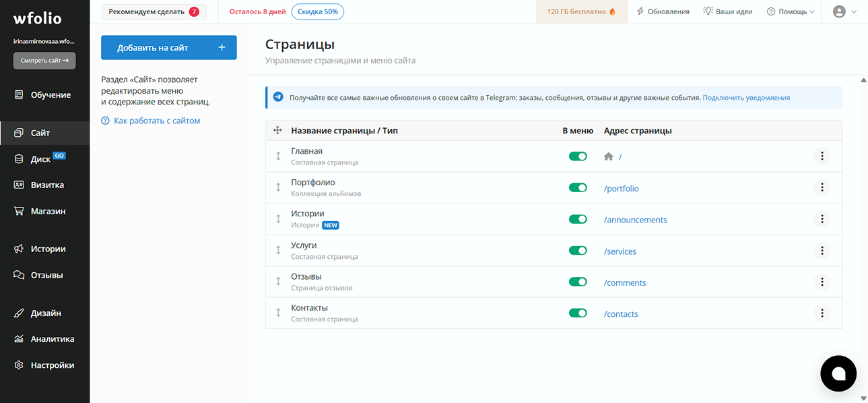868x403 pixels.
Task: Open three-dot options for Главная page
Action: point(822,156)
